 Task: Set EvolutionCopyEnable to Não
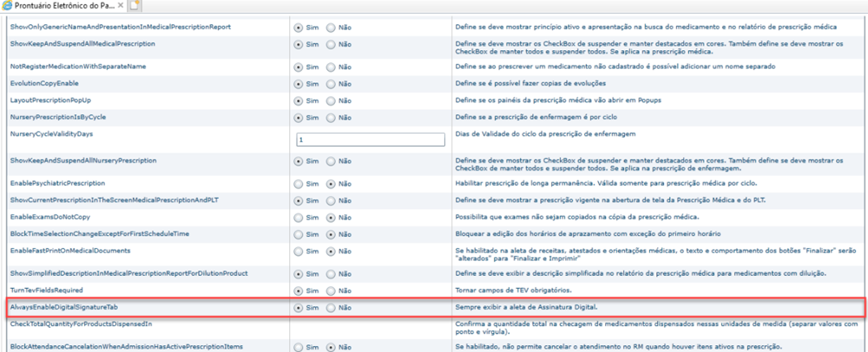pyautogui.click(x=331, y=85)
